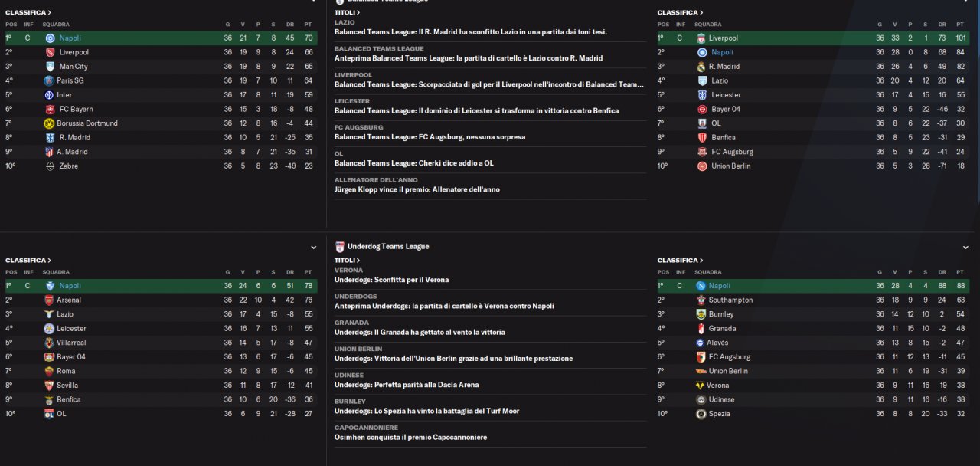Open TITOLI header in Underdog Teams League
This screenshot has width=980, height=466.
(x=347, y=261)
